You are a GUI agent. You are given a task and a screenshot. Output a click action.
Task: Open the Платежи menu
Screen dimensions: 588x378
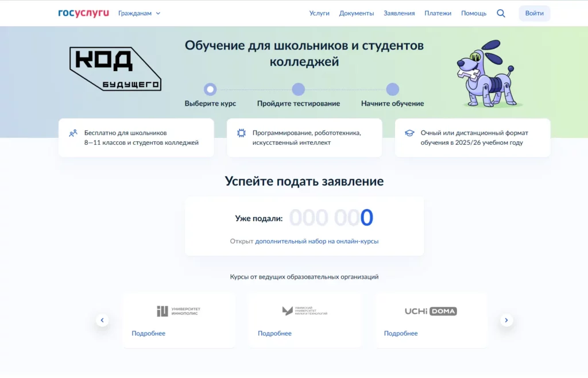tap(438, 13)
